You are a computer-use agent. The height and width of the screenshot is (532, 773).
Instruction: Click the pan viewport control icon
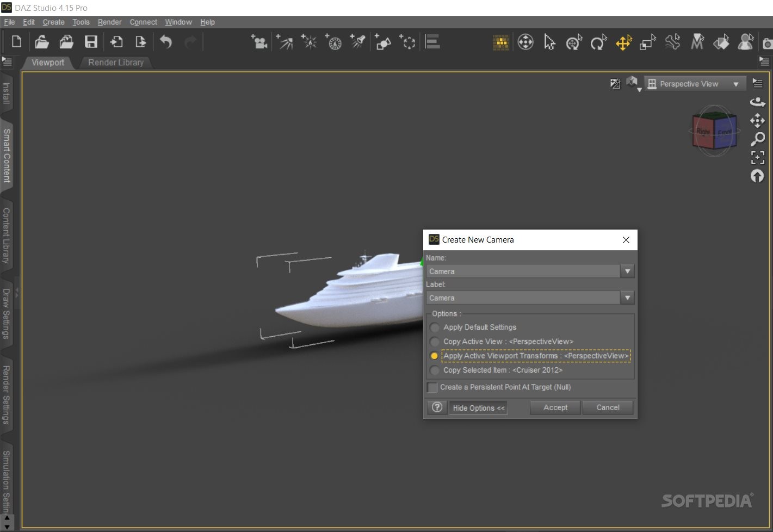pyautogui.click(x=757, y=120)
